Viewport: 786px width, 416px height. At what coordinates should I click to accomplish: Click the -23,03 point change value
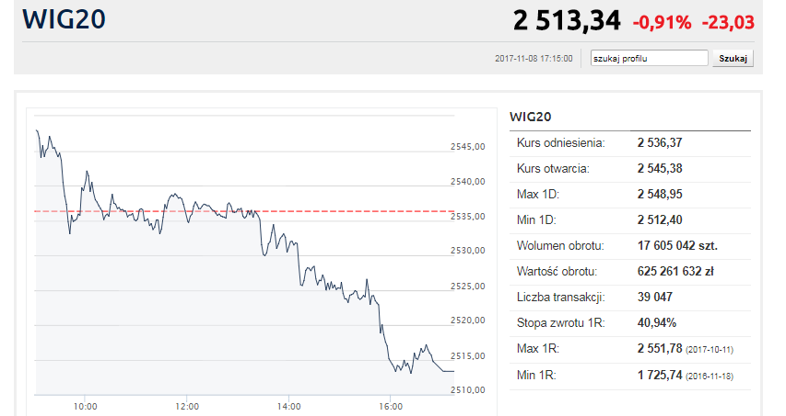[x=728, y=21]
